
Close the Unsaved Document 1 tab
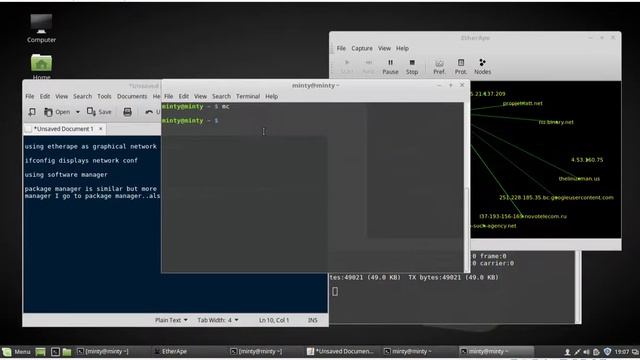[101, 129]
